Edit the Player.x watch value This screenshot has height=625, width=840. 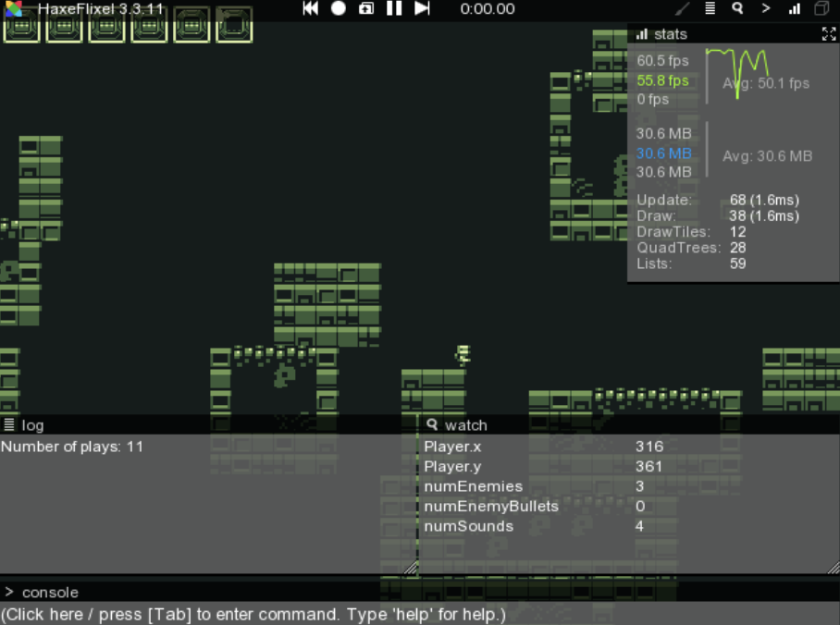click(x=649, y=447)
